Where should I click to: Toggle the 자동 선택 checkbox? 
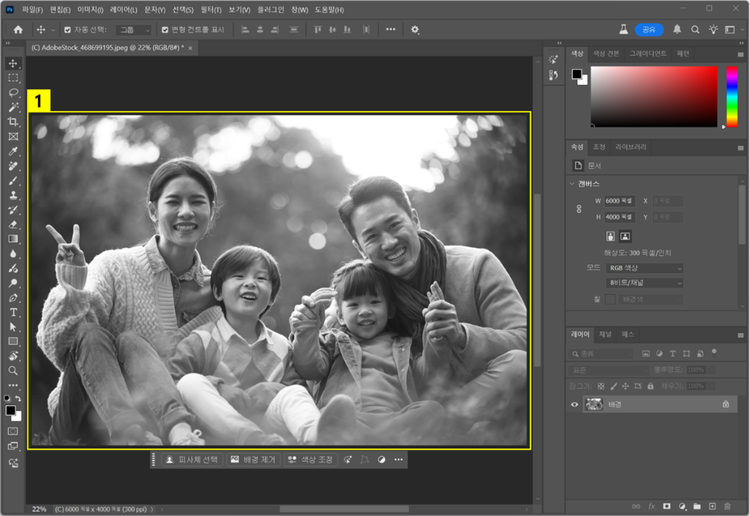67,30
